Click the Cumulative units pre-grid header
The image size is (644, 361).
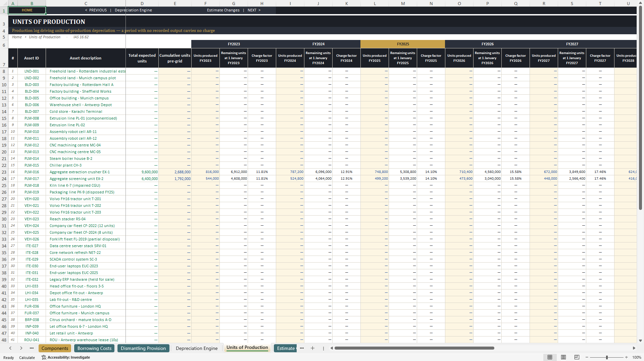(175, 58)
